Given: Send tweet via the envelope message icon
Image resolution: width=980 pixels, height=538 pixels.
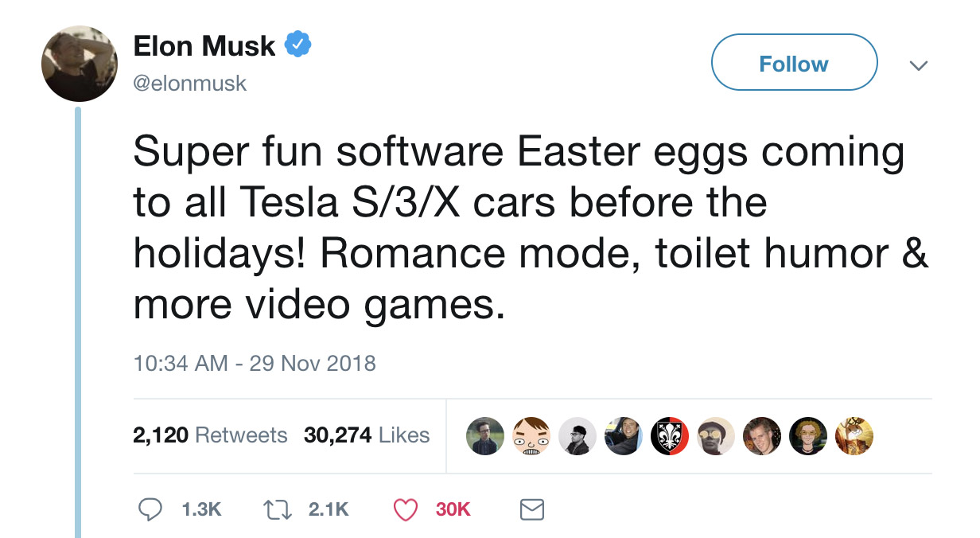Looking at the screenshot, I should 531,509.
